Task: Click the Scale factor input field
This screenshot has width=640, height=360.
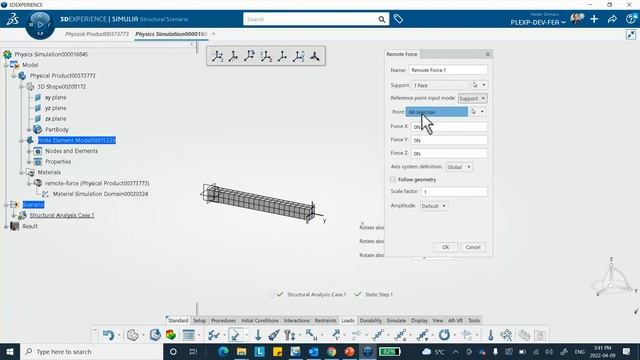Action: (454, 191)
